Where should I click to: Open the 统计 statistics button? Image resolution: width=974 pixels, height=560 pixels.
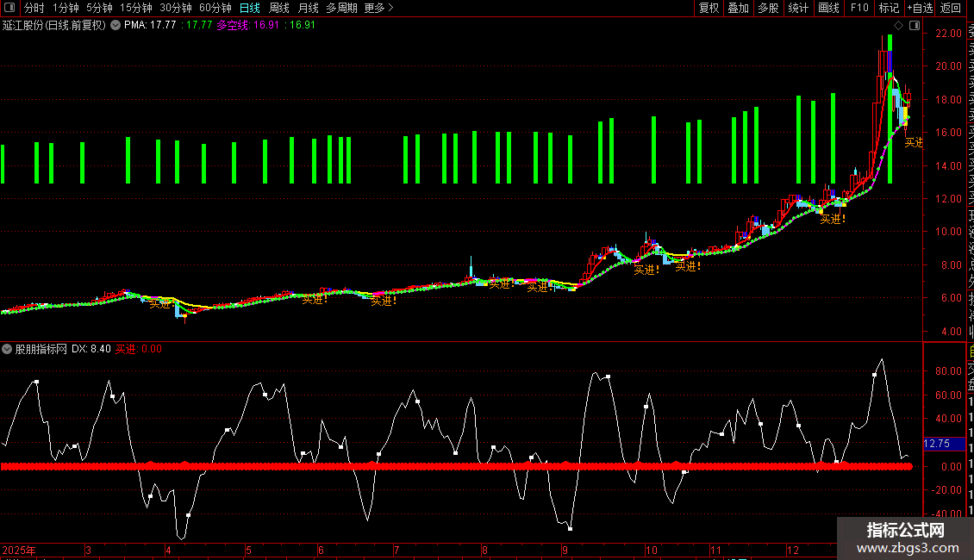point(798,8)
